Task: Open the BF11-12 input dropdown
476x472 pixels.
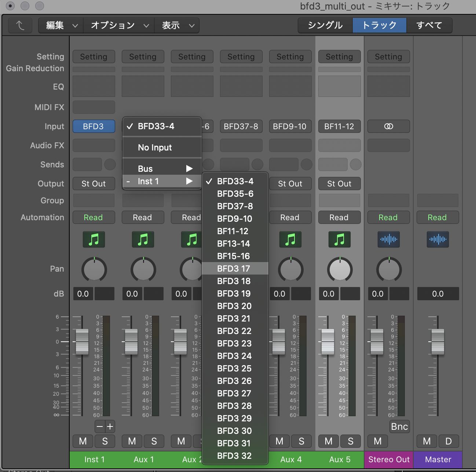Action: pyautogui.click(x=340, y=126)
